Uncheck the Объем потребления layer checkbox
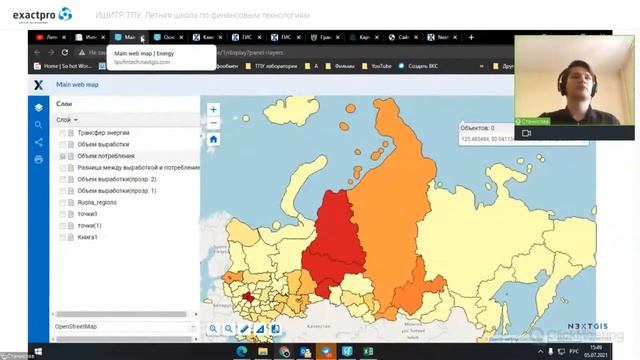Viewport: 640px width, 360px height. (x=62, y=156)
